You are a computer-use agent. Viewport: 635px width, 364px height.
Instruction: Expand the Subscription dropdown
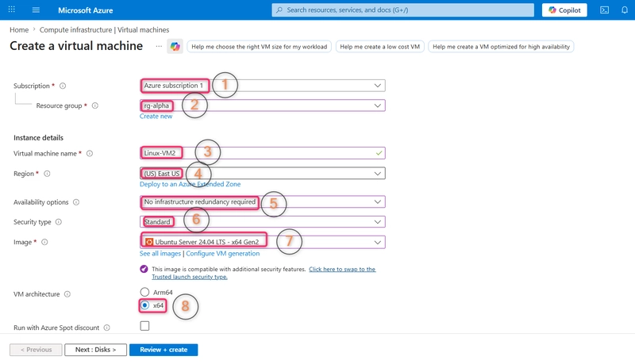[263, 86]
